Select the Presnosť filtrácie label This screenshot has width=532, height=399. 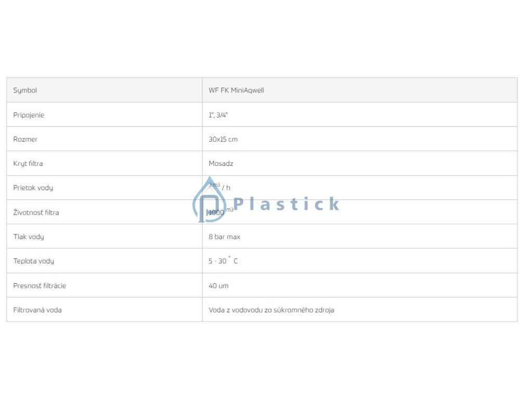pos(39,286)
